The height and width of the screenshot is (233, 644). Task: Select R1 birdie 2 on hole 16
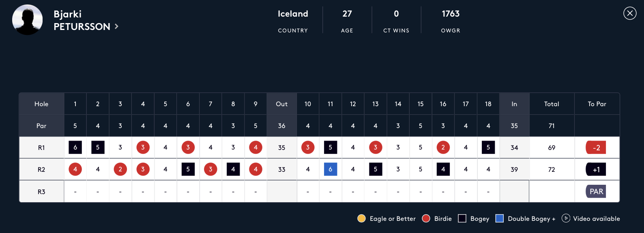coord(443,147)
